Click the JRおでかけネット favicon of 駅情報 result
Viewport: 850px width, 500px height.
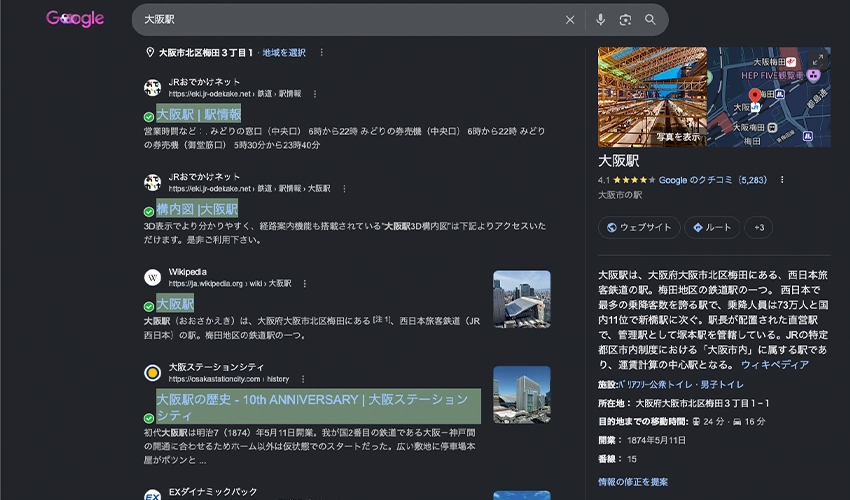coord(152,87)
